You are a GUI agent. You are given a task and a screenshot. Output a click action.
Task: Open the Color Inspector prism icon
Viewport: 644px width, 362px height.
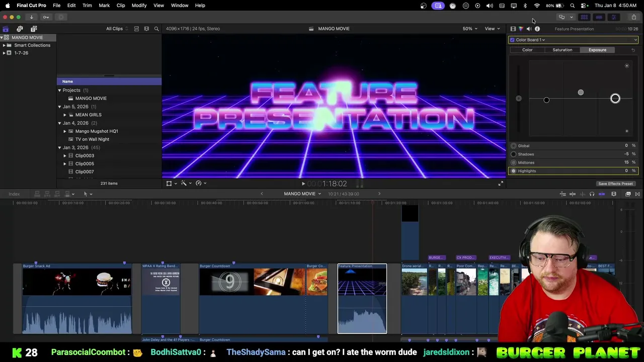click(521, 29)
